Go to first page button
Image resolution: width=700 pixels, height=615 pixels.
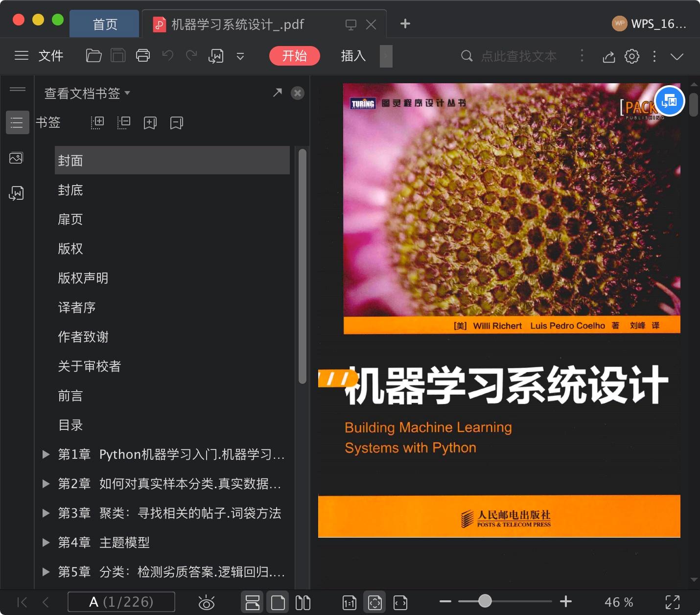[22, 602]
